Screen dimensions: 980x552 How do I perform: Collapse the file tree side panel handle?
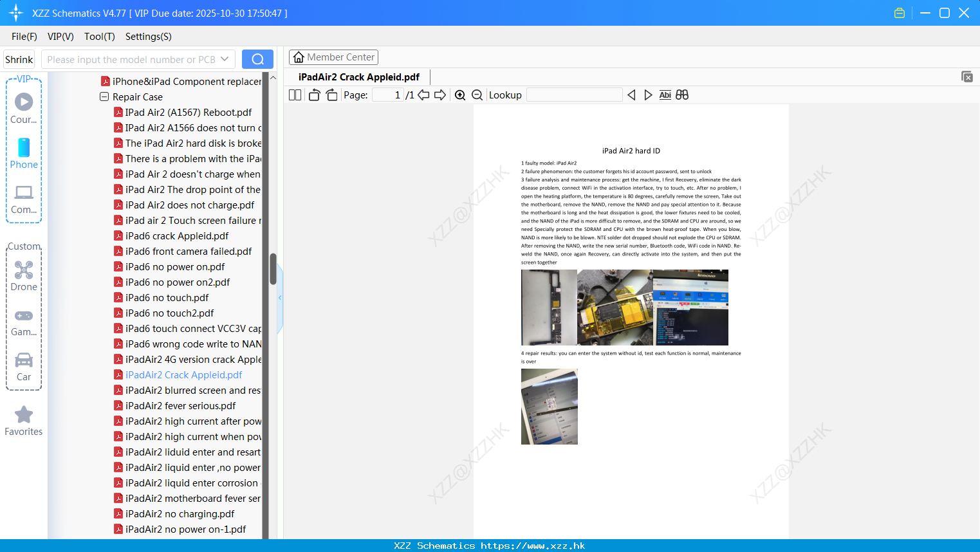(280, 298)
